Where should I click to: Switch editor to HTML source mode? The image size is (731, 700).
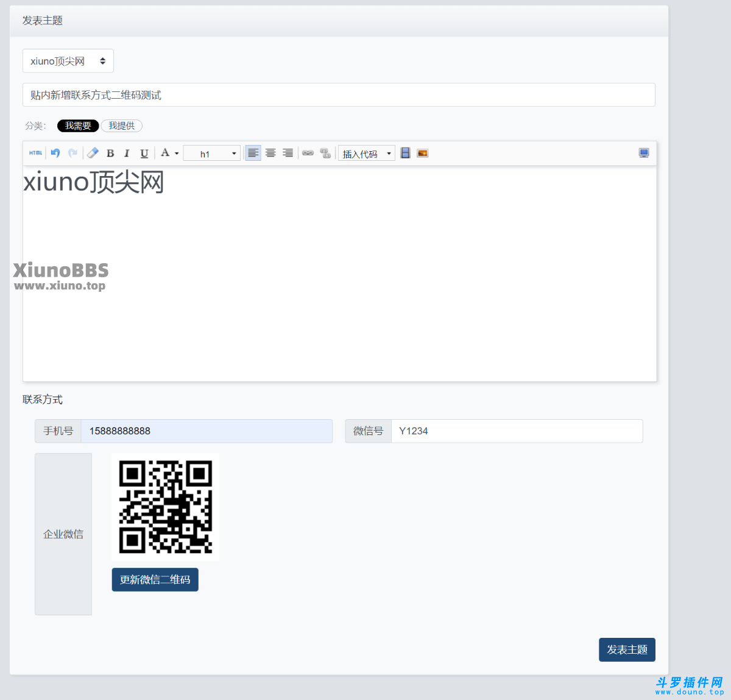coord(36,153)
